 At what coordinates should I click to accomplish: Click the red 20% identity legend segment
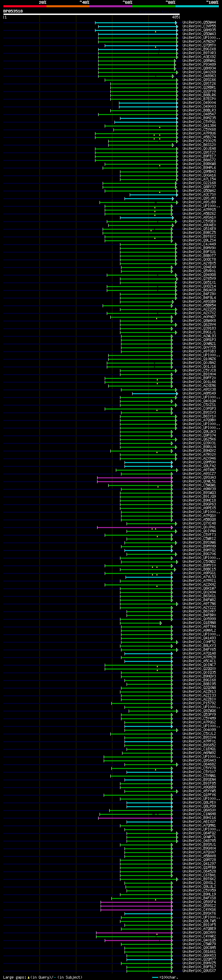(x=25, y=6)
